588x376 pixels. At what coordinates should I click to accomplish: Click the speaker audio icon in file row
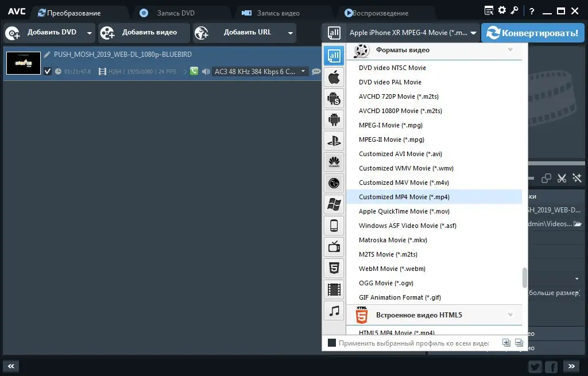tap(206, 71)
